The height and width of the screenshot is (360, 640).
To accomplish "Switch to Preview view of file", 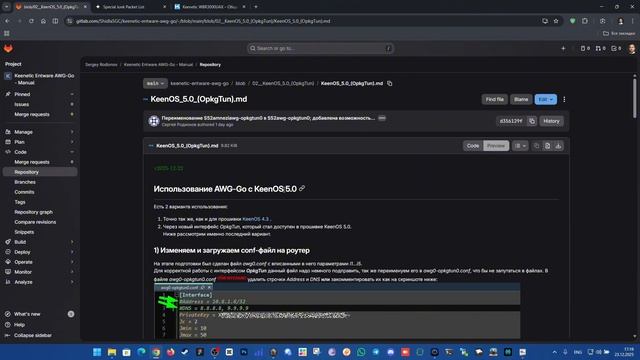I will pyautogui.click(x=496, y=146).
